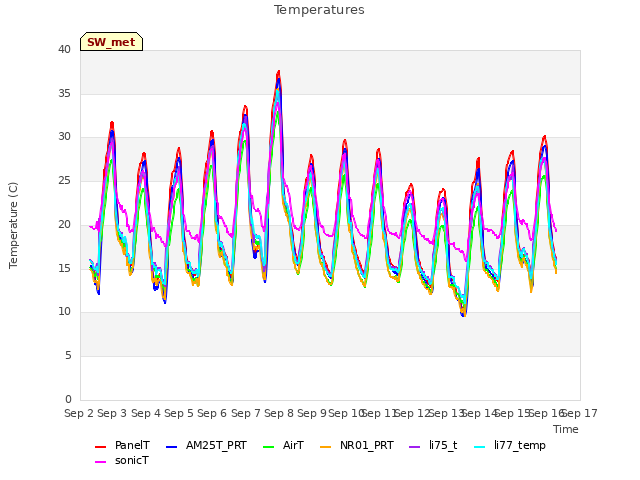Click the Temperatures chart title

[319, 10]
